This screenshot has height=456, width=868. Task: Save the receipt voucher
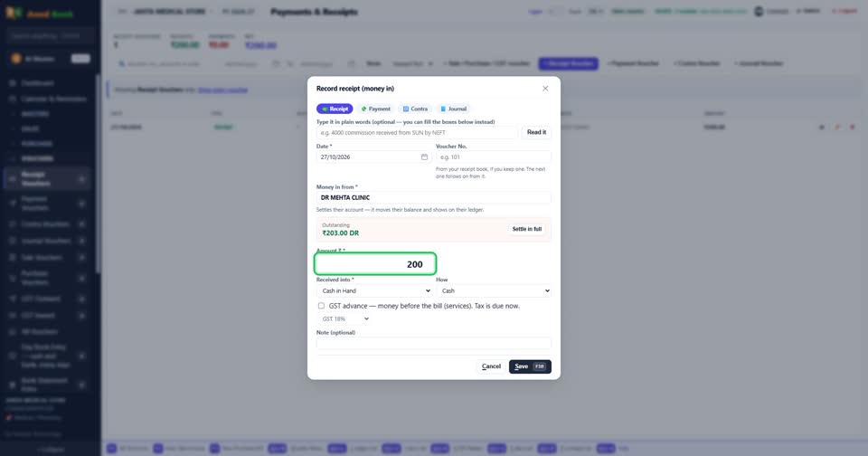click(x=530, y=366)
